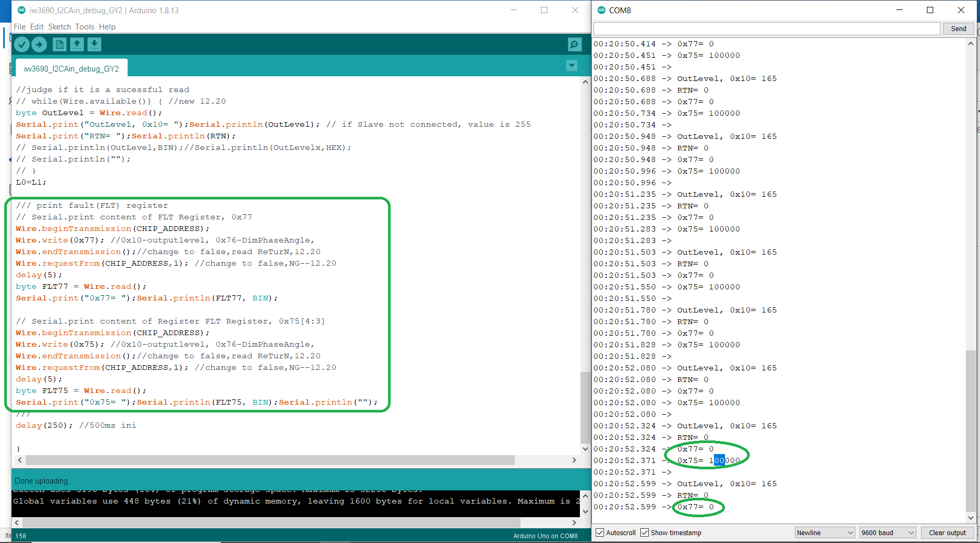Open the Serial Monitor magnifier icon
The image size is (980, 543).
pyautogui.click(x=575, y=45)
